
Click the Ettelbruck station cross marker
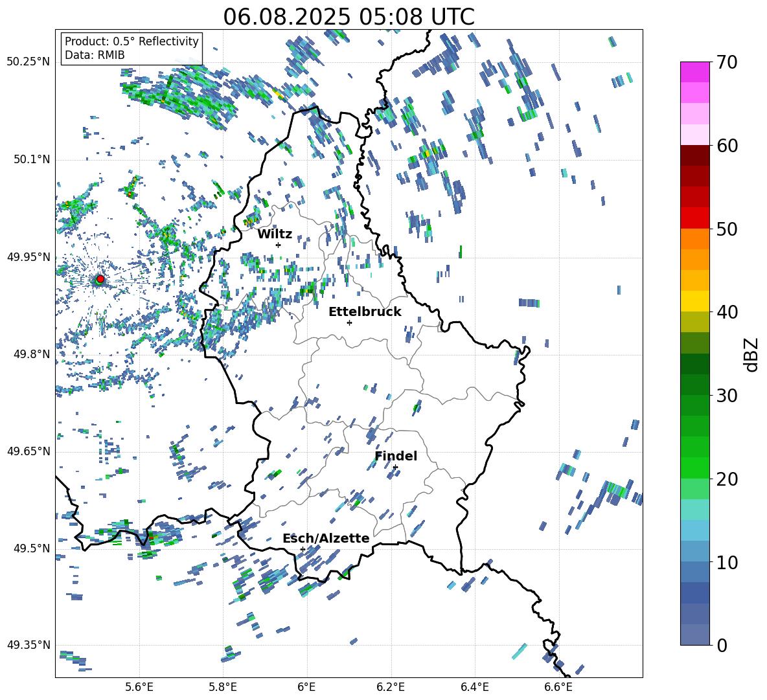tap(349, 322)
